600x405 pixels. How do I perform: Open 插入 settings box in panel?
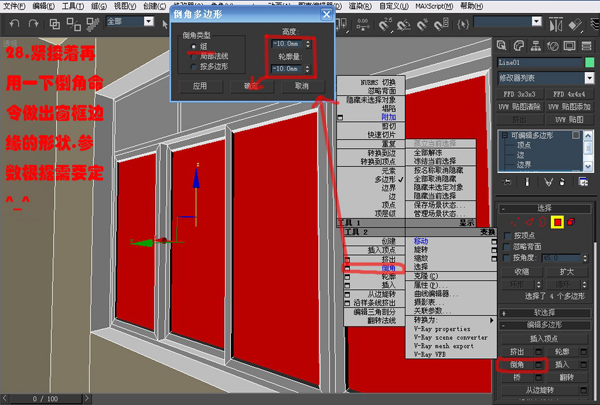[x=584, y=364]
